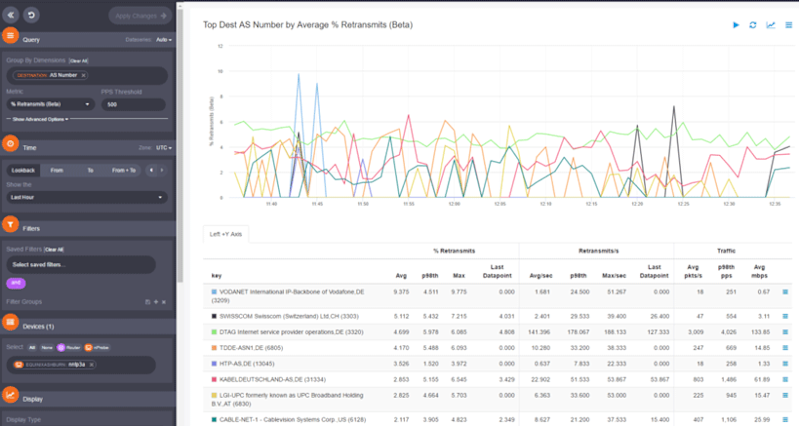Screen dimensions: 799x426
Task: Sort by the Max column header
Action: pos(459,276)
